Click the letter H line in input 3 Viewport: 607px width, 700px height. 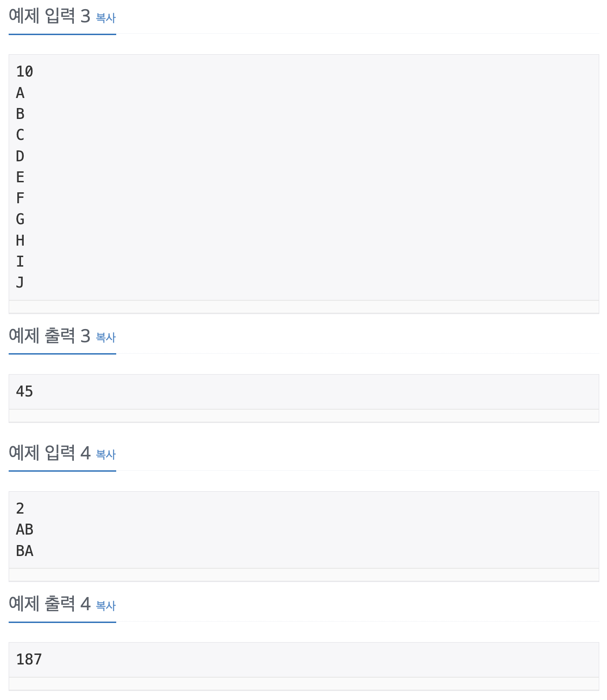[x=20, y=240]
